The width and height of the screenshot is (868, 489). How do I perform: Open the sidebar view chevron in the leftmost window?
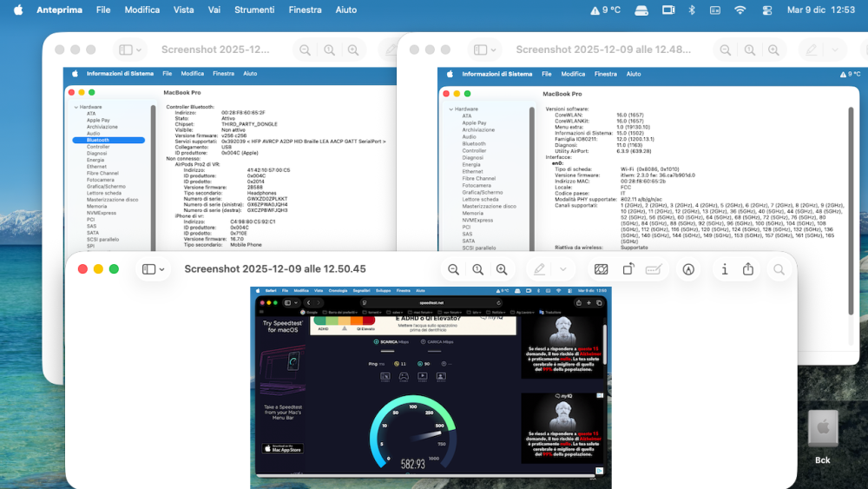click(138, 50)
